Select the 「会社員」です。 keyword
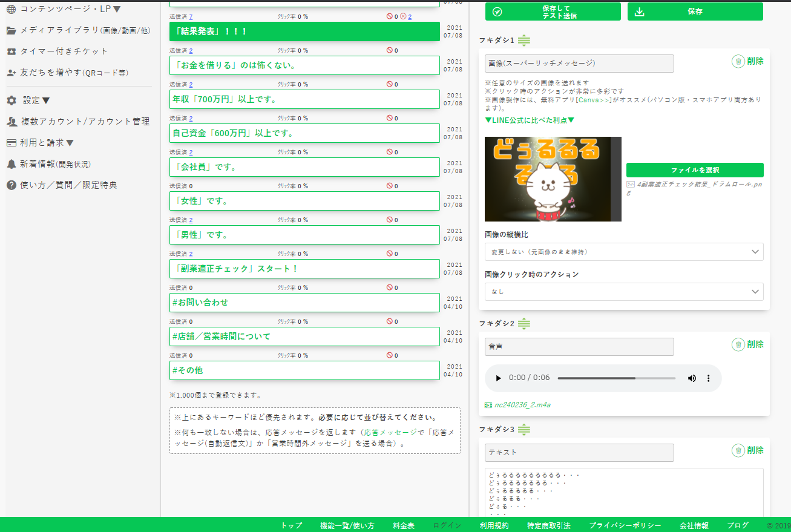791x532 pixels. click(304, 167)
